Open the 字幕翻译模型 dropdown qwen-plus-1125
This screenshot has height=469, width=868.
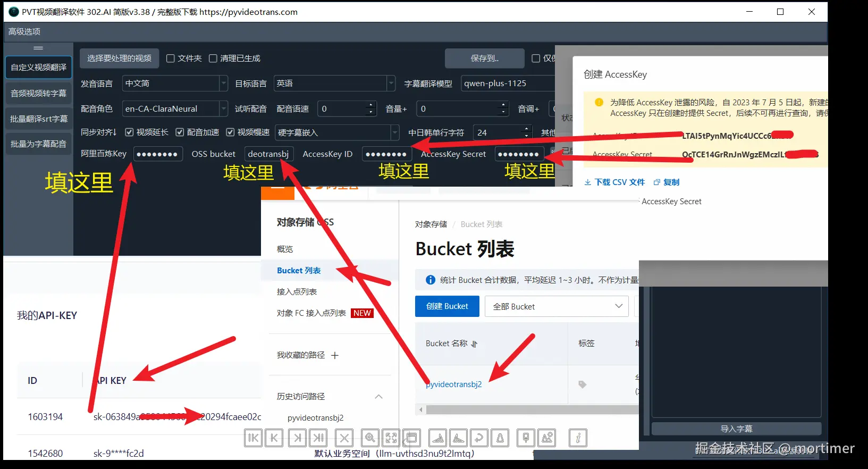(508, 83)
